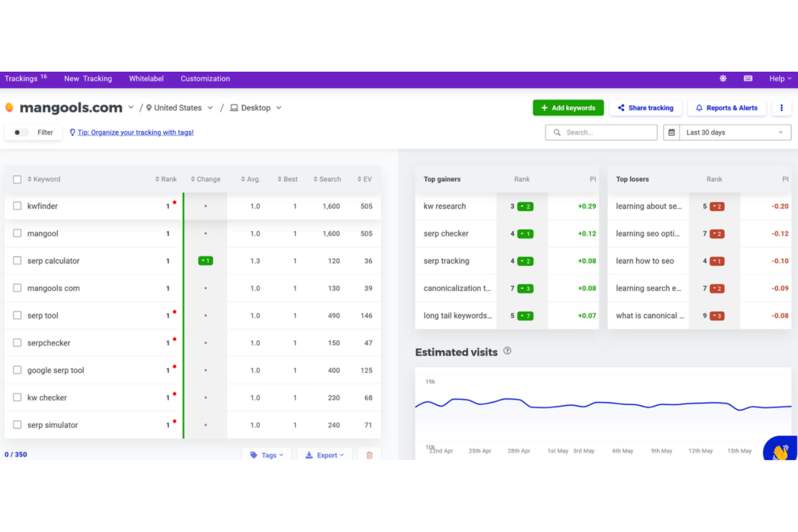Open the Whitelabel menu
Image resolution: width=798 pixels, height=532 pixels.
point(146,78)
